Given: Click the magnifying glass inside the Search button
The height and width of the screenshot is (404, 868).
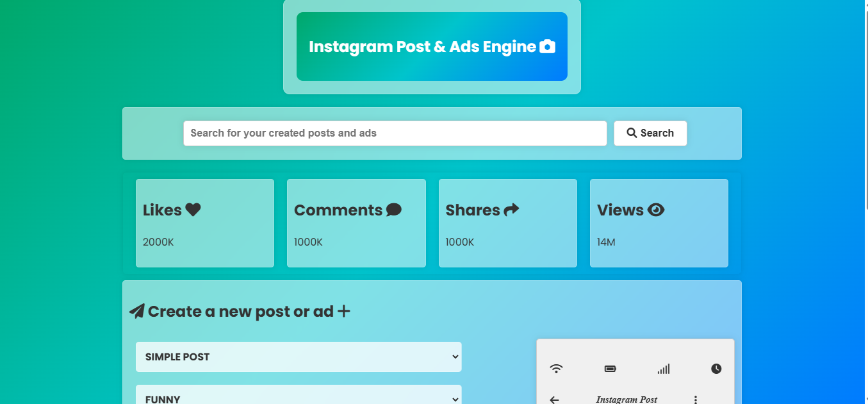Looking at the screenshot, I should 631,133.
